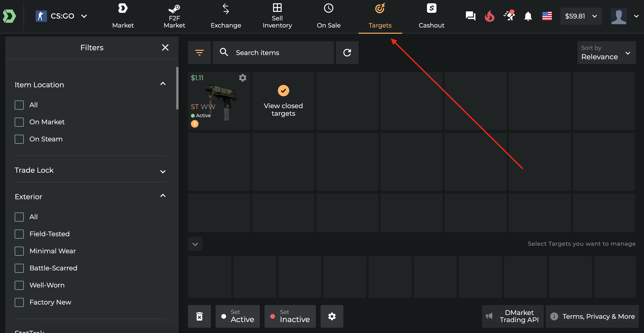This screenshot has width=644, height=333.
Task: Click the info icon beside Terms
Action: click(554, 316)
